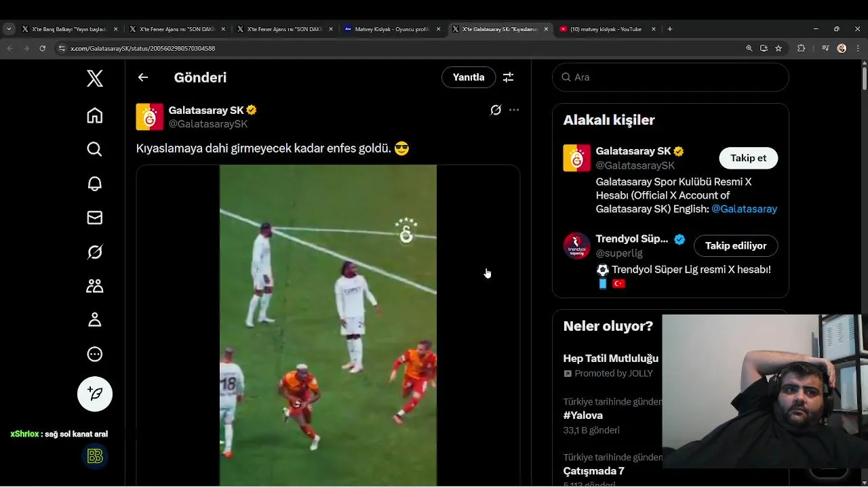Click the Grok icon on Galatasaray post
868x488 pixels.
click(x=496, y=110)
